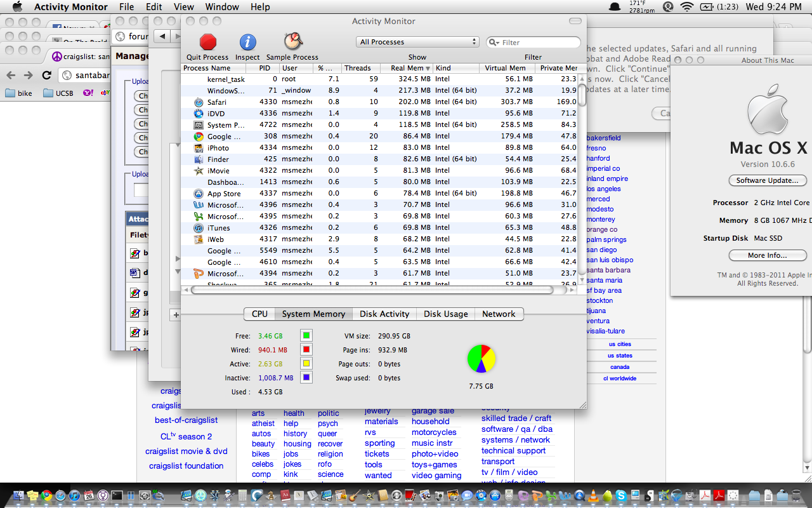Select the iTunes process row icon
This screenshot has height=508, width=812.
click(199, 228)
